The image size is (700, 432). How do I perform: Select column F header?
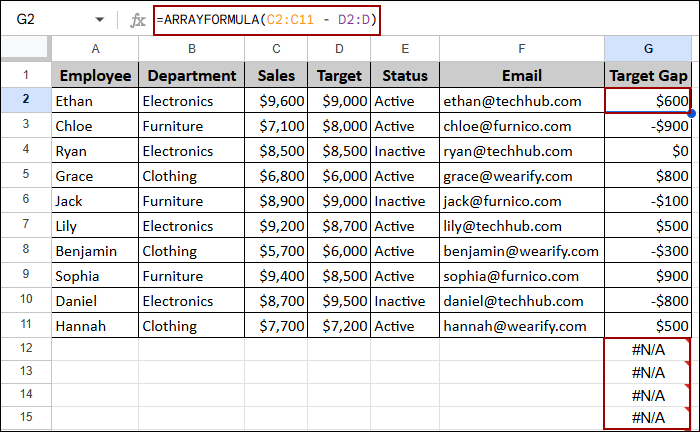point(521,49)
